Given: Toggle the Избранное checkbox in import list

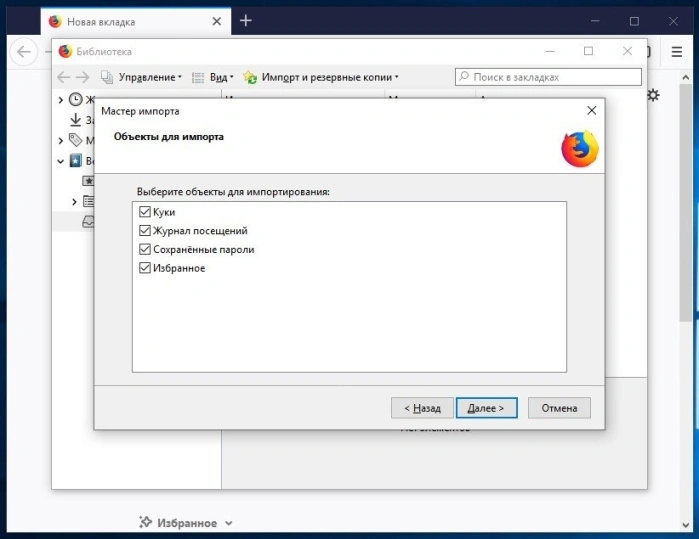Looking at the screenshot, I should coord(144,268).
